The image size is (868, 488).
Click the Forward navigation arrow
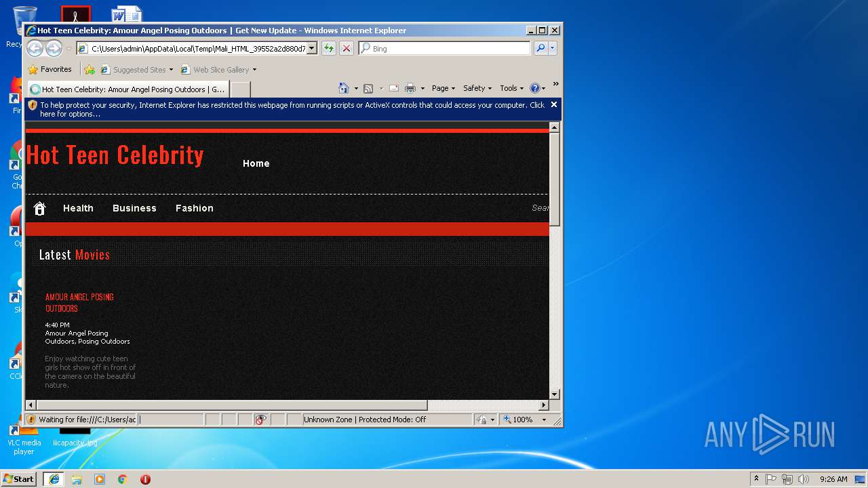click(x=54, y=48)
